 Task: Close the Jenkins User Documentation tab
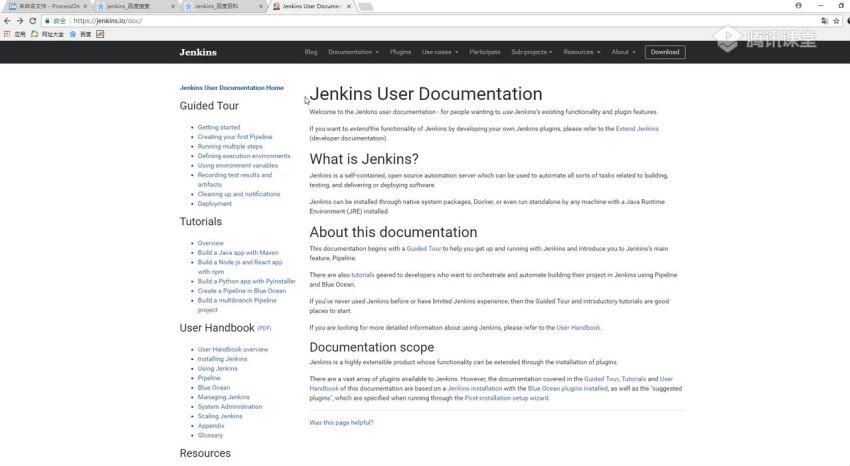pos(349,6)
